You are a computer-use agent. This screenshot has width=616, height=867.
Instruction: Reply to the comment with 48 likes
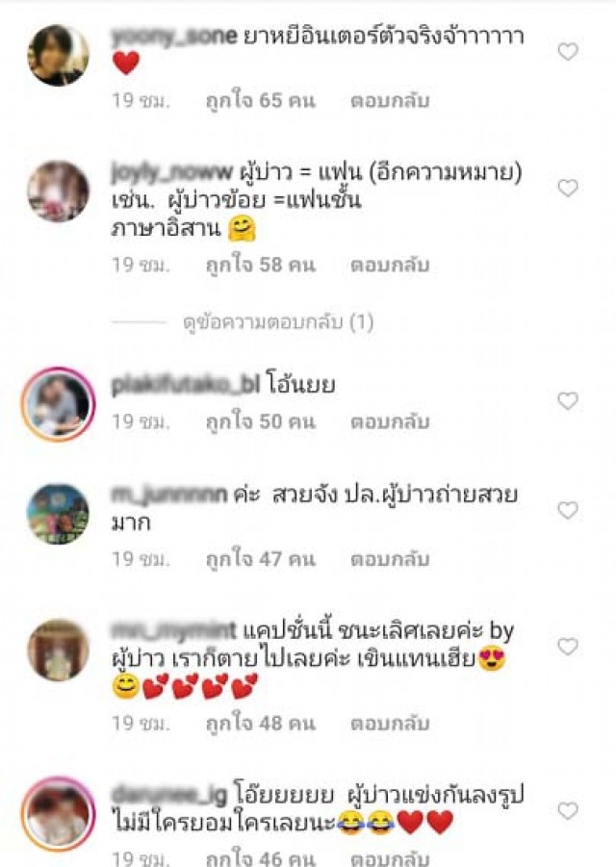tap(390, 724)
